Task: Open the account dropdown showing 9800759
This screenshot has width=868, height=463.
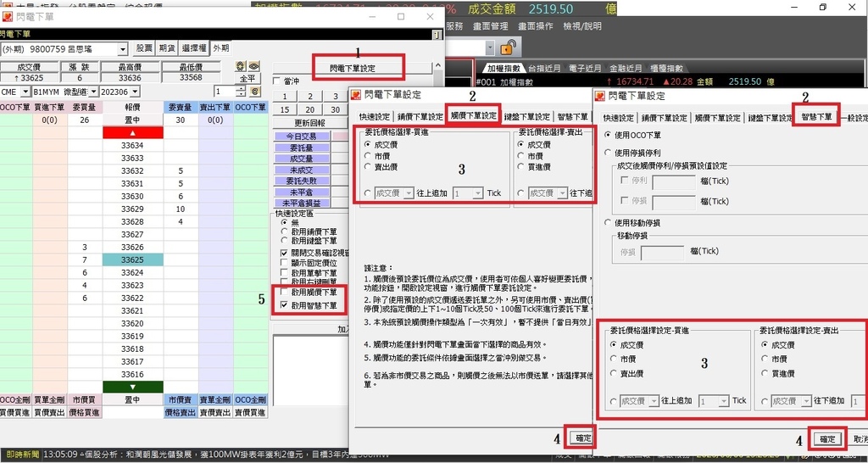Action: (x=123, y=49)
